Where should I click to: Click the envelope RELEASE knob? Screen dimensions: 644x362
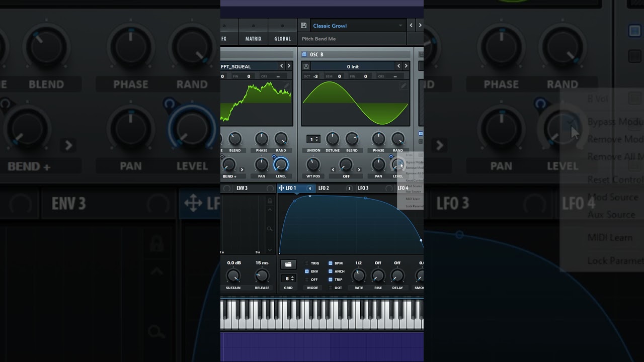click(262, 276)
